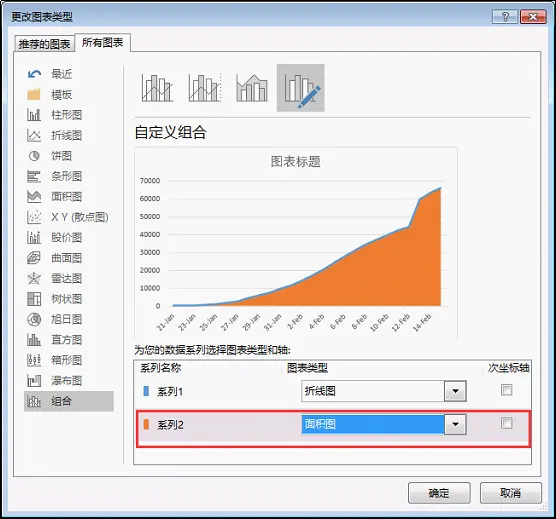This screenshot has width=556, height=519.
Task: Select the custom combination subtype icon
Action: 301,88
